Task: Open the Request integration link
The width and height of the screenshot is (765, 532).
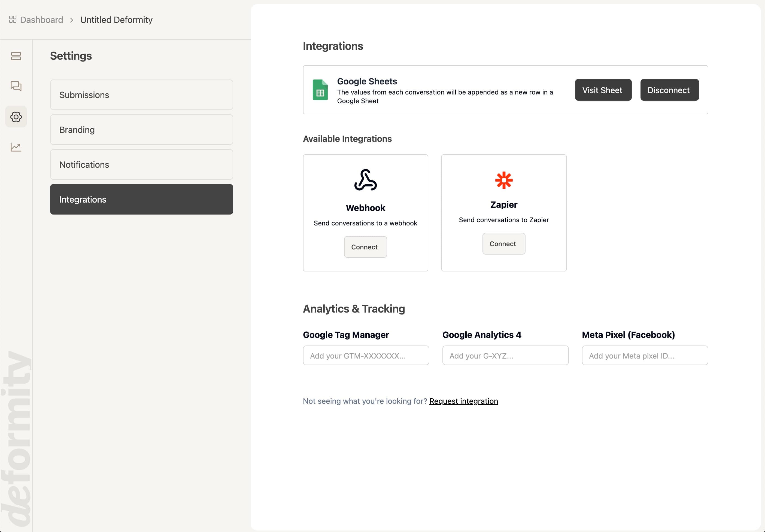Action: [x=463, y=401]
